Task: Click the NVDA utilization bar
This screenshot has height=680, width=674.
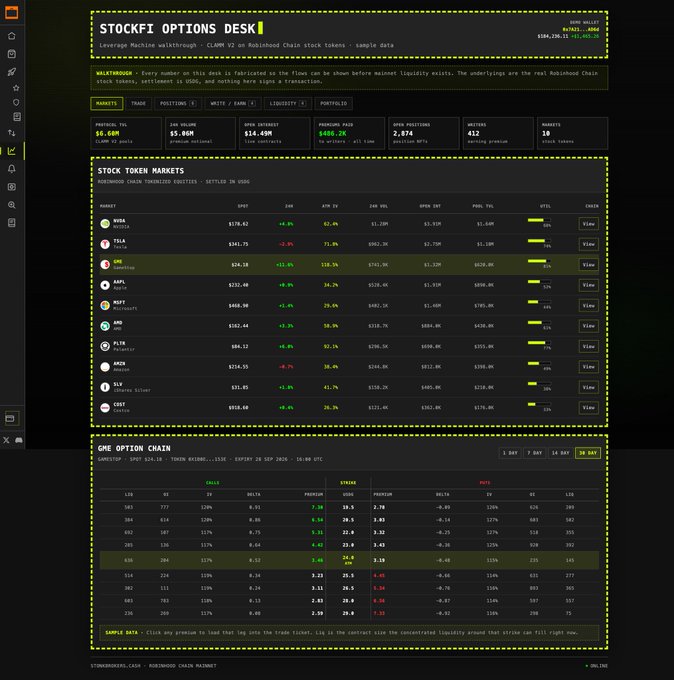Action: [x=539, y=220]
